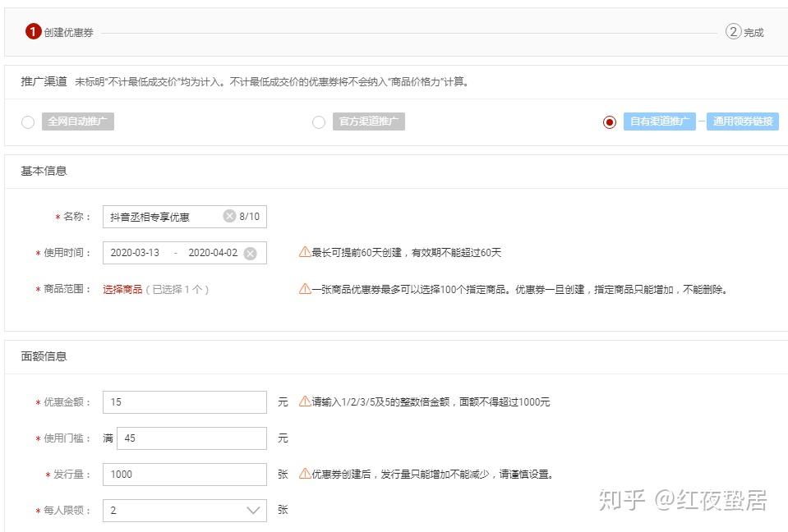788x532 pixels.
Task: Click warning icon beside 请输入1/2/3/5及5的整数倍金额
Action: click(x=305, y=401)
